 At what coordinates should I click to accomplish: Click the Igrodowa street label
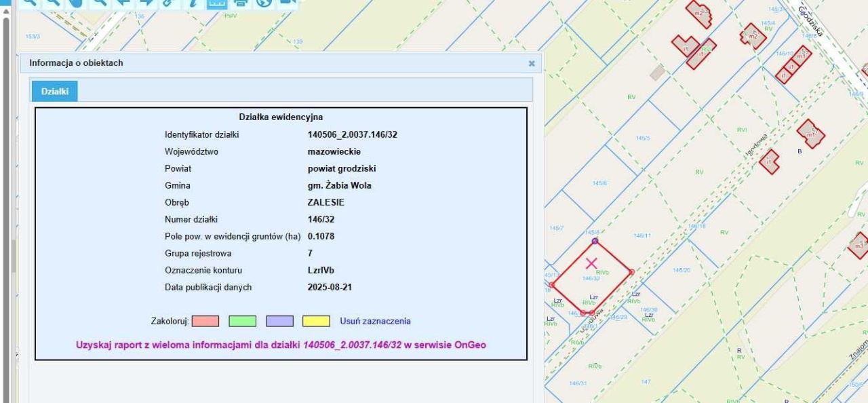pyautogui.click(x=756, y=145)
